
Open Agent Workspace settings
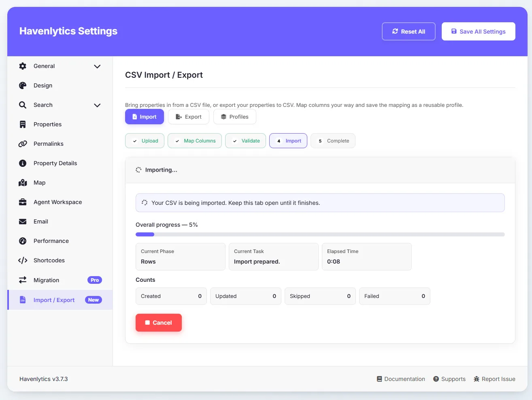click(60, 202)
